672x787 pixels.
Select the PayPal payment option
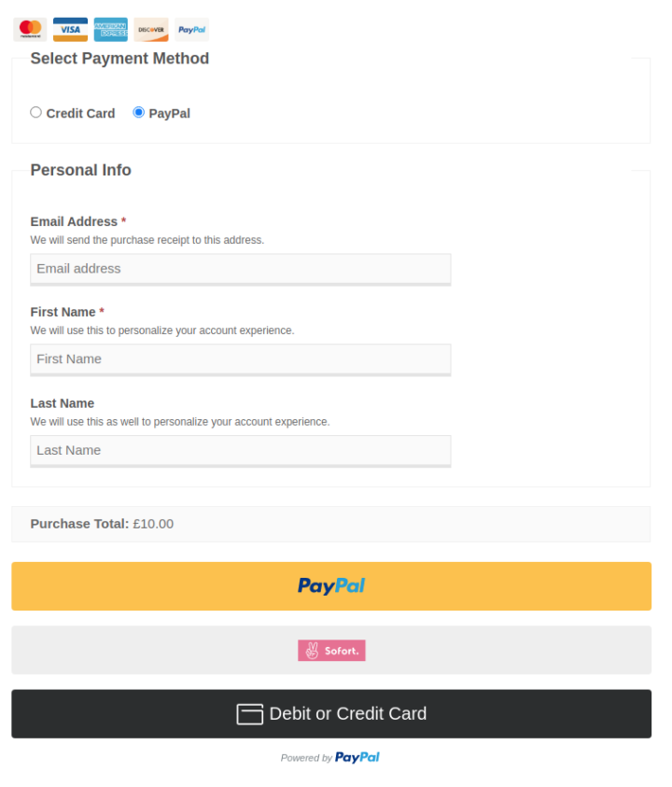(x=138, y=112)
